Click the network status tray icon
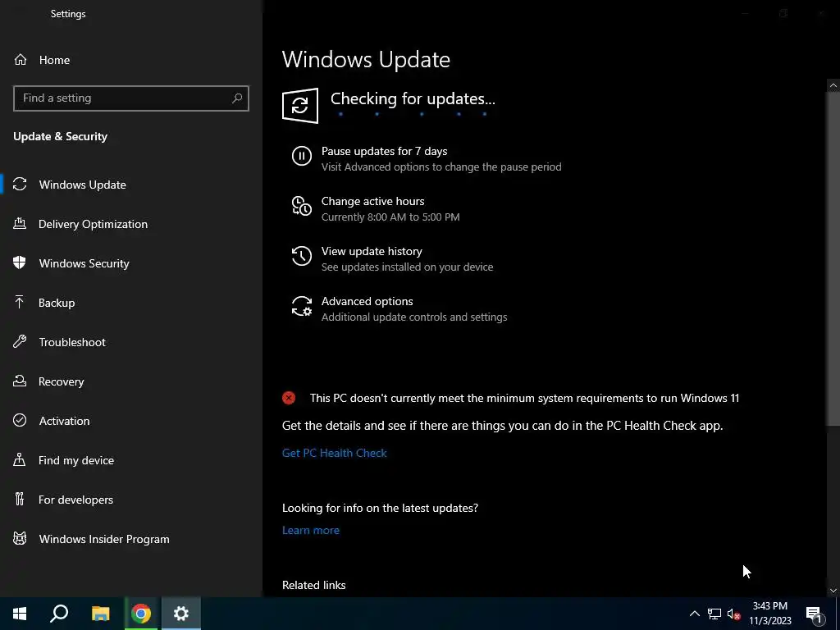The height and width of the screenshot is (630, 840). point(714,614)
